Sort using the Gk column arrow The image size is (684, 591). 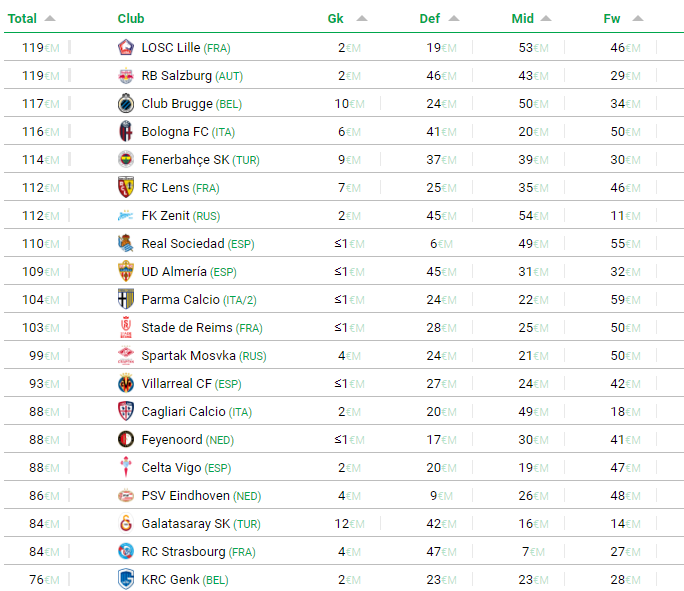coord(362,18)
